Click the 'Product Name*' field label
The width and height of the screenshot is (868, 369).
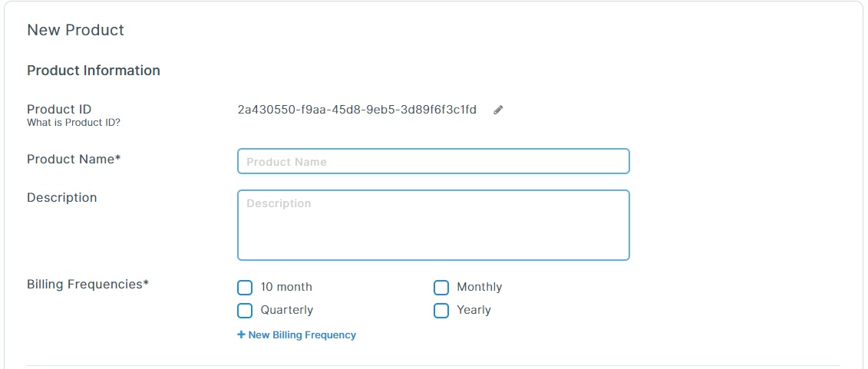click(74, 160)
